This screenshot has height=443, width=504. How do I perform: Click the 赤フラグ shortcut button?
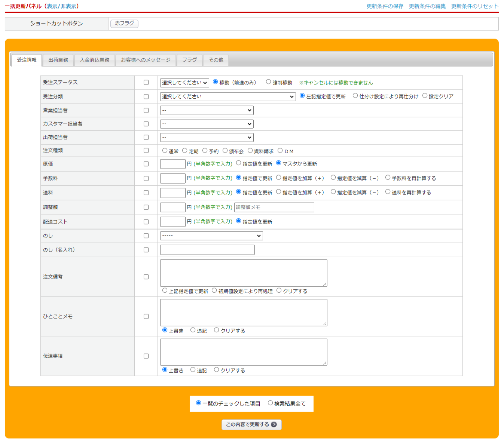124,24
